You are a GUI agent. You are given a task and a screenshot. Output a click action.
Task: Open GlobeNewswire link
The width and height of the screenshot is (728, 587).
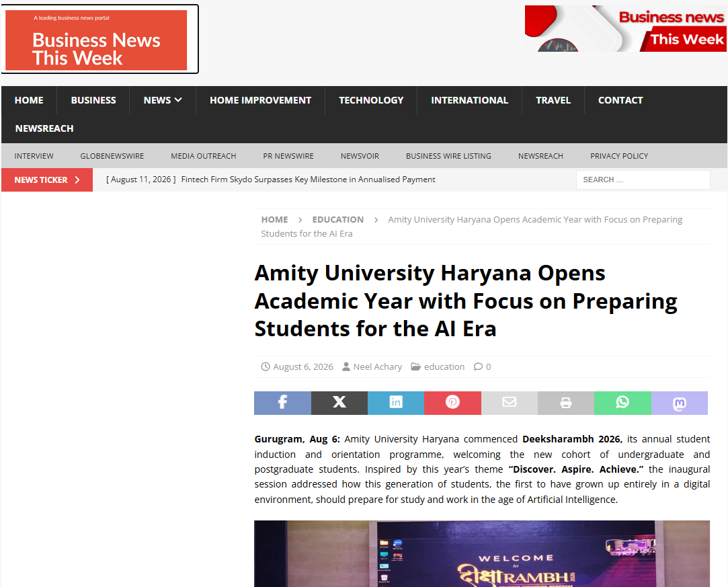(112, 156)
